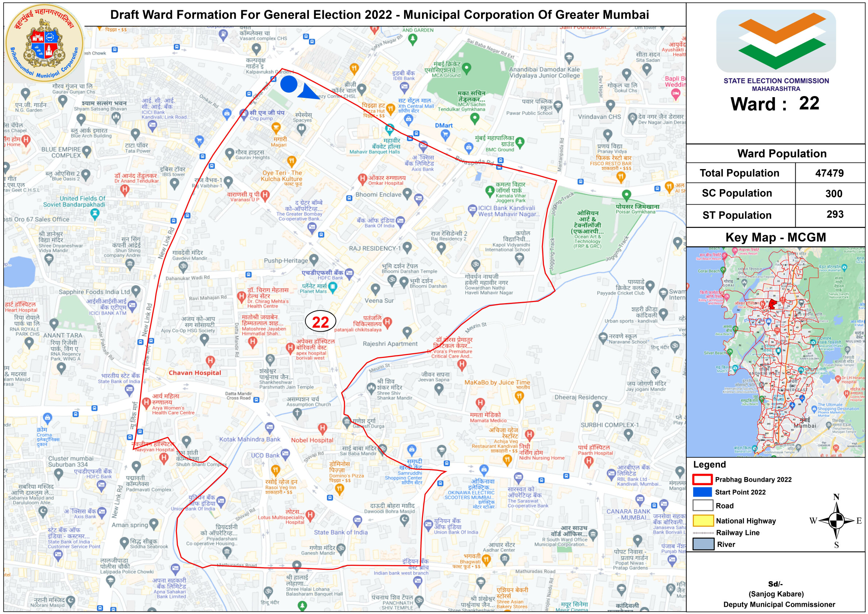
Task: Click the Nobel Hospital marker icon
Action: [322, 428]
